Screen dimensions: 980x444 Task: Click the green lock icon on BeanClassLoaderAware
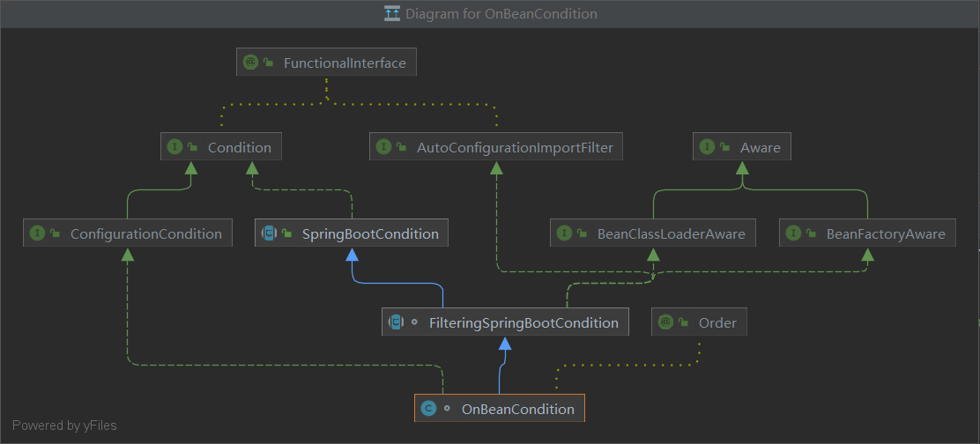[x=582, y=233]
